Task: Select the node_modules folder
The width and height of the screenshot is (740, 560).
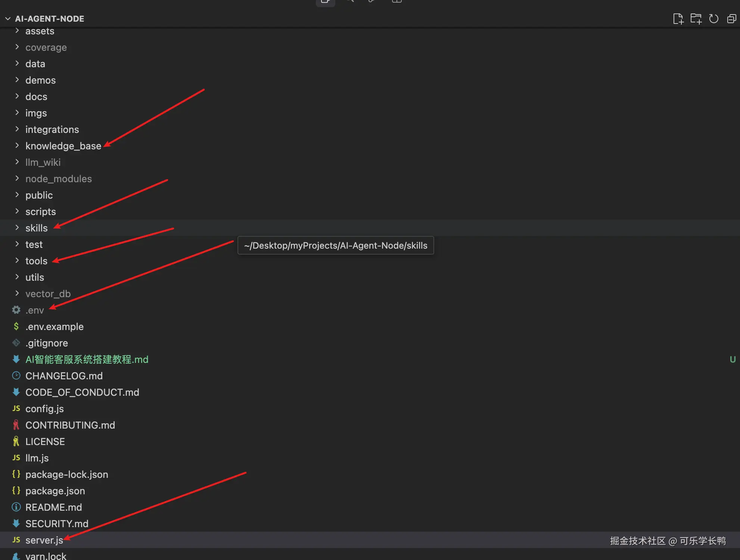Action: pyautogui.click(x=58, y=178)
